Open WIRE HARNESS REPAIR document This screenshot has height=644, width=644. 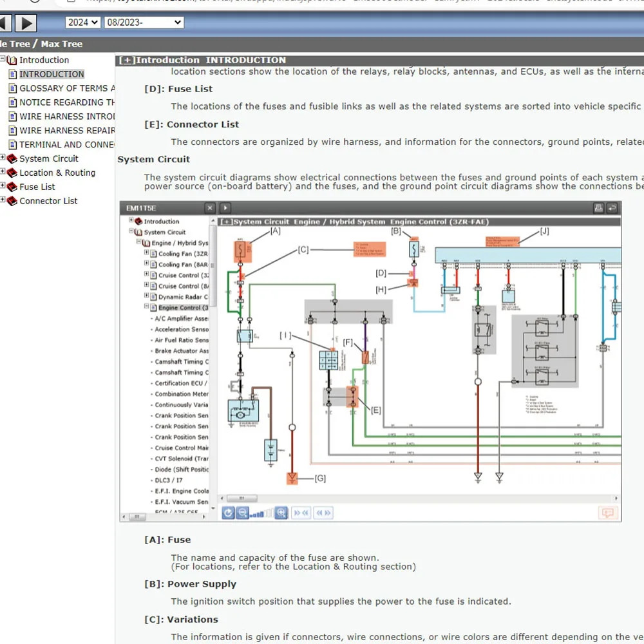pos(67,131)
